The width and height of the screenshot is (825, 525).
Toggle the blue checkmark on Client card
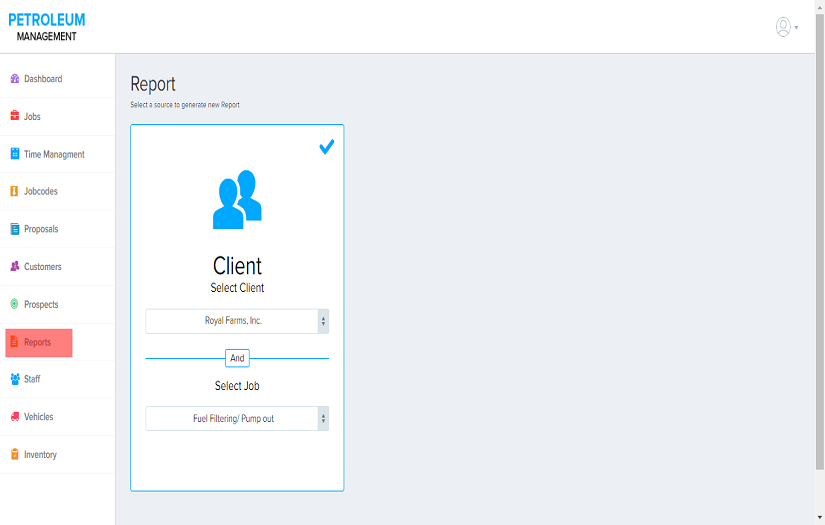[x=327, y=147]
